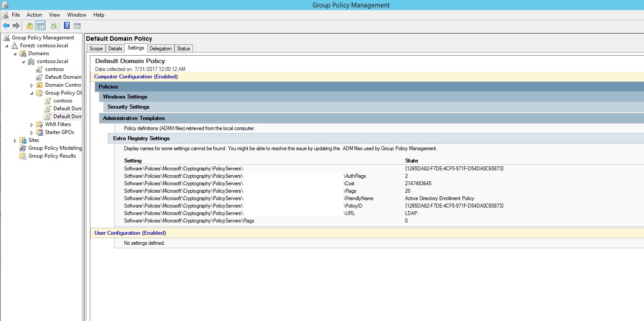Click the Domains folder icon in tree
644x321 pixels.
click(23, 53)
